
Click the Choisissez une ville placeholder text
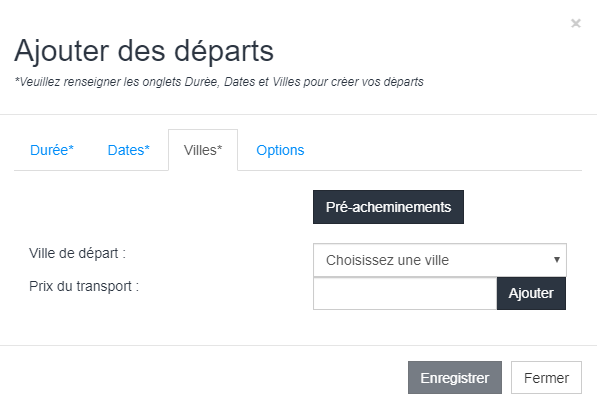tap(387, 260)
